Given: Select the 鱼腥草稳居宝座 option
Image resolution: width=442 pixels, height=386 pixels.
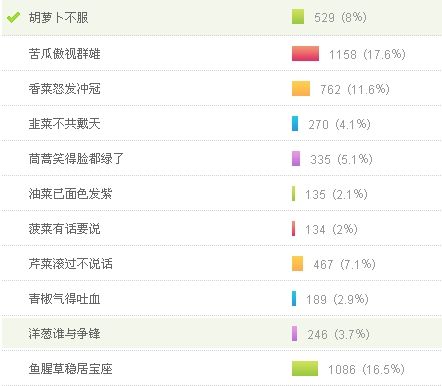Looking at the screenshot, I should [x=70, y=369].
